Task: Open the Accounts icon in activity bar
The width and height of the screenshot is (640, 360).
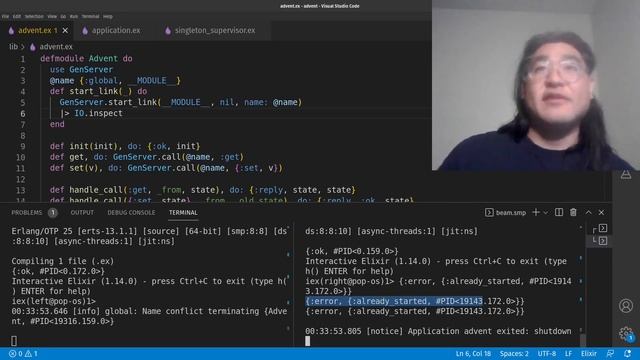Action: point(626,306)
